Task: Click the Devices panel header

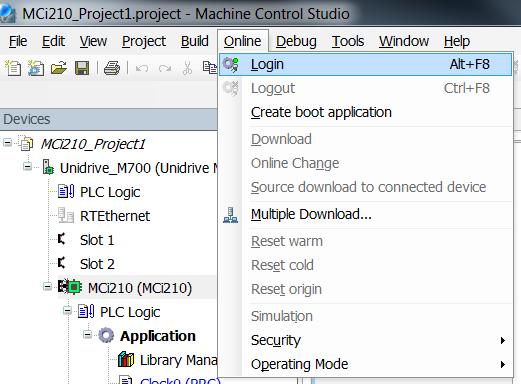Action: coord(109,119)
